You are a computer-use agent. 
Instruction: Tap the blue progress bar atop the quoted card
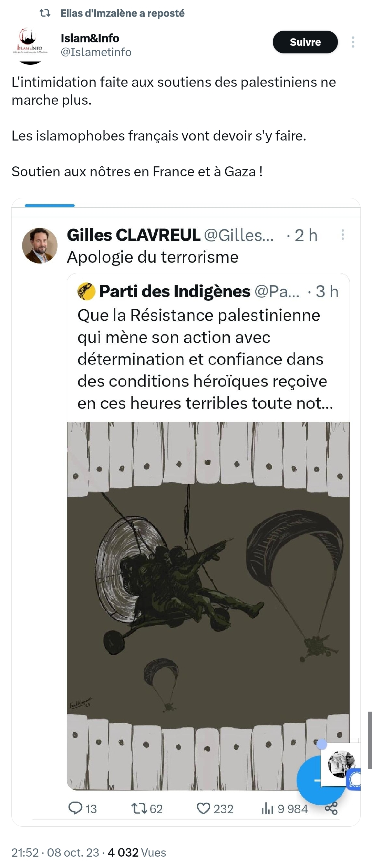coord(50,206)
